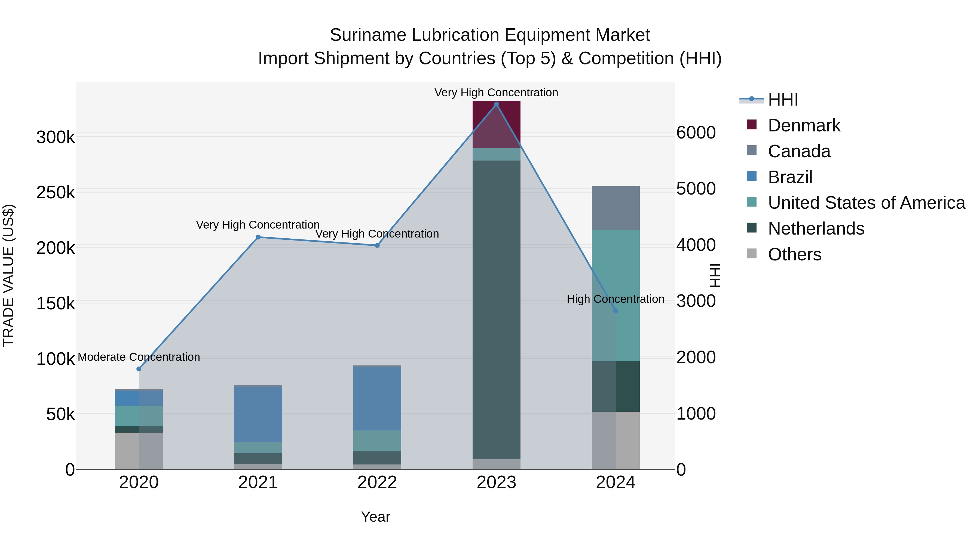Screen dimensions: 980x551
Task: Click the 6000 right axis tick
Action: click(x=696, y=133)
